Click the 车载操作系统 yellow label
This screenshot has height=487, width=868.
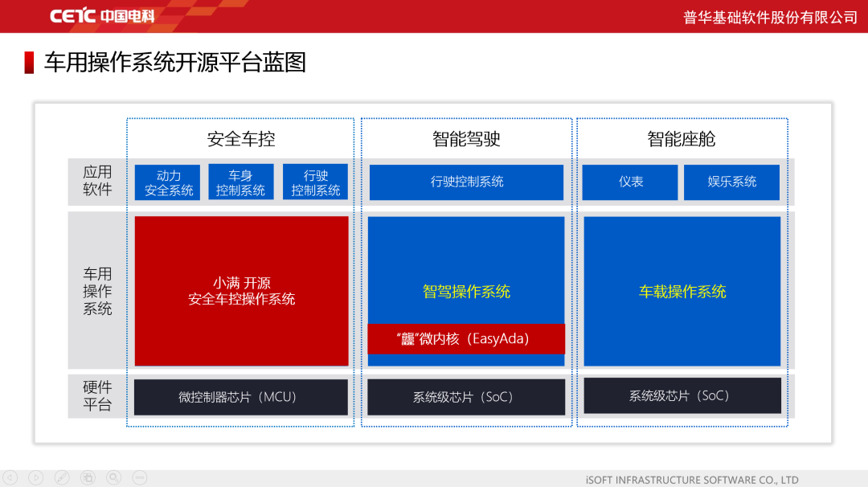[x=682, y=292]
